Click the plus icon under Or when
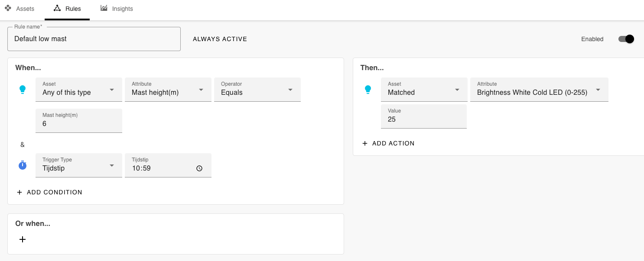 point(23,239)
